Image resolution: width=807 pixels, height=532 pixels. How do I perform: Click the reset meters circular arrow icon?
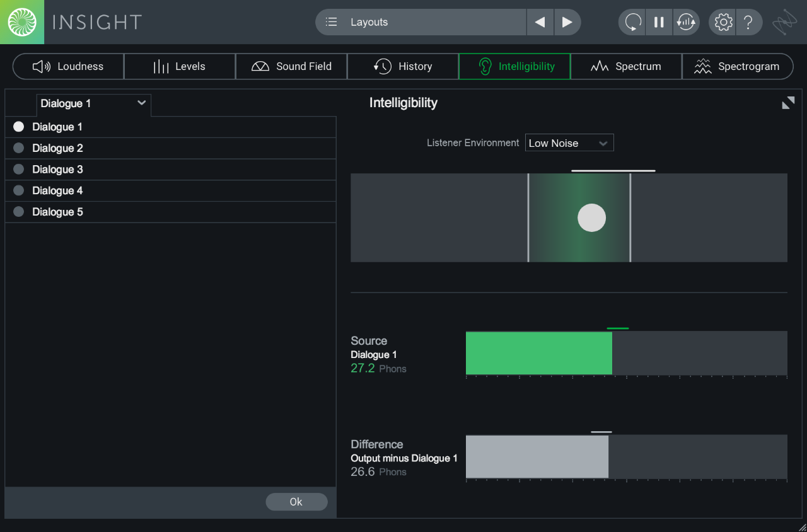point(632,23)
